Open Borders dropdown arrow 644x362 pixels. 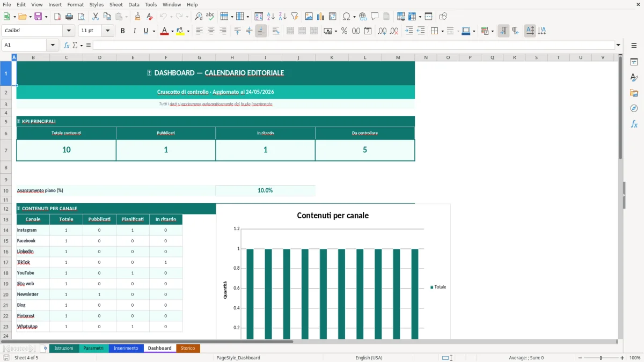(x=442, y=31)
